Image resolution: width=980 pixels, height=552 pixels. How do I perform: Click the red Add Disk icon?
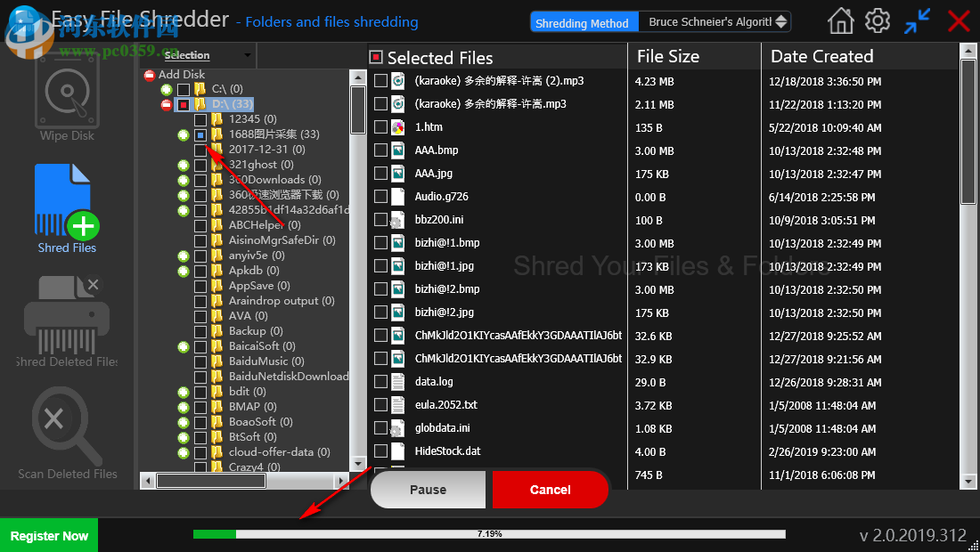(148, 76)
